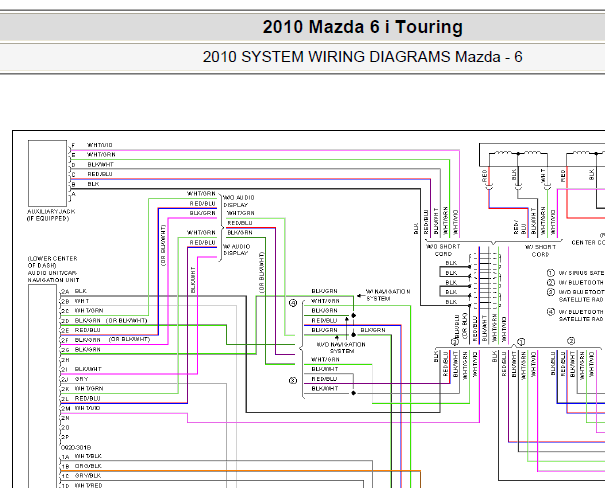Select auxiliary jack pin E 'WHT/GRN' label
This screenshot has width=605, height=488.
click(x=101, y=155)
